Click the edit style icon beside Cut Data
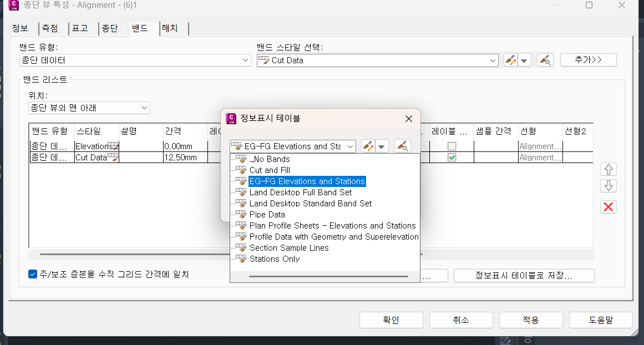The image size is (644, 345). 511,60
